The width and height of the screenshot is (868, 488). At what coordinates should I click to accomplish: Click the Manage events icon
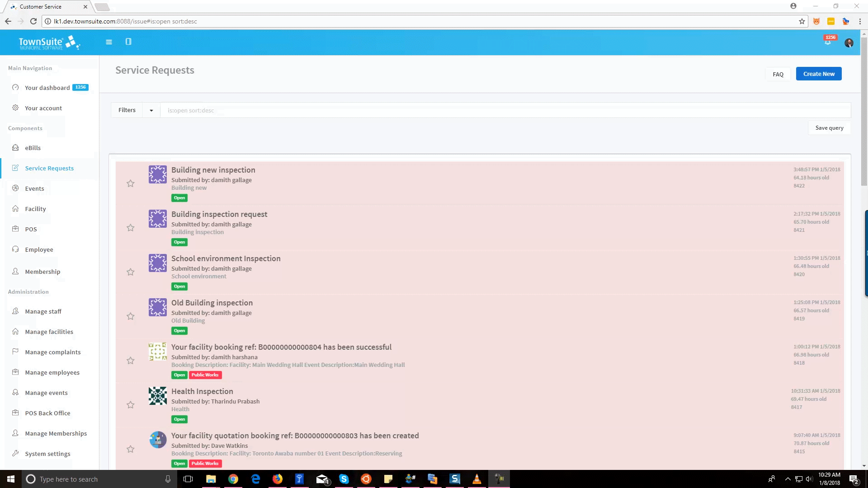pyautogui.click(x=15, y=392)
